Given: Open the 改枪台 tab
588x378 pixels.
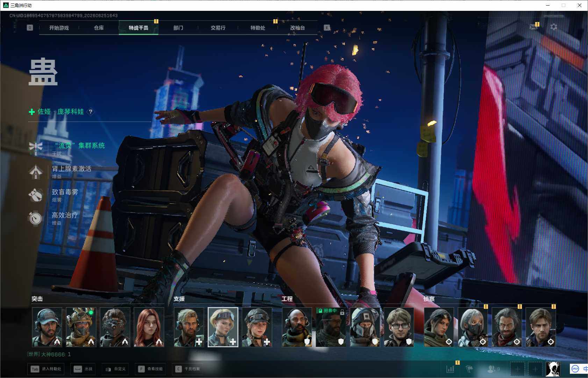Looking at the screenshot, I should pyautogui.click(x=297, y=28).
